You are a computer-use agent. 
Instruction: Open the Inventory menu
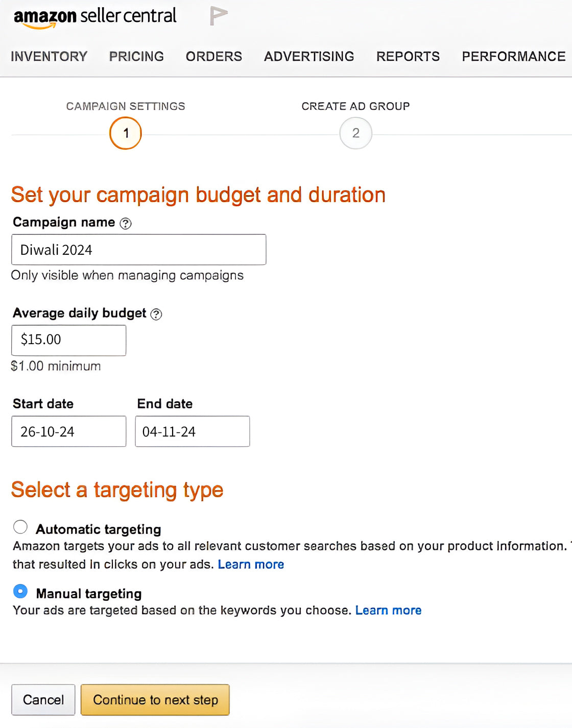[x=49, y=56]
